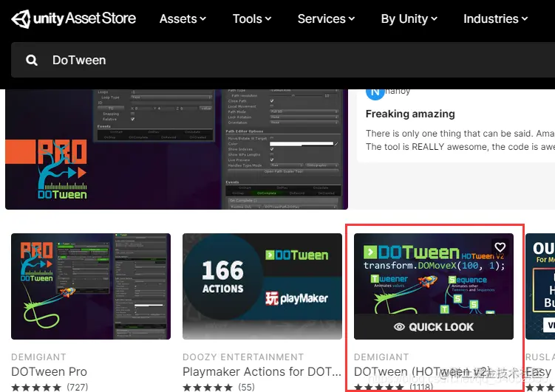Viewport: 555px width, 392px height.
Task: Click DEMIGIANT publisher above DOTween (HOTween v2)
Action: (x=381, y=357)
